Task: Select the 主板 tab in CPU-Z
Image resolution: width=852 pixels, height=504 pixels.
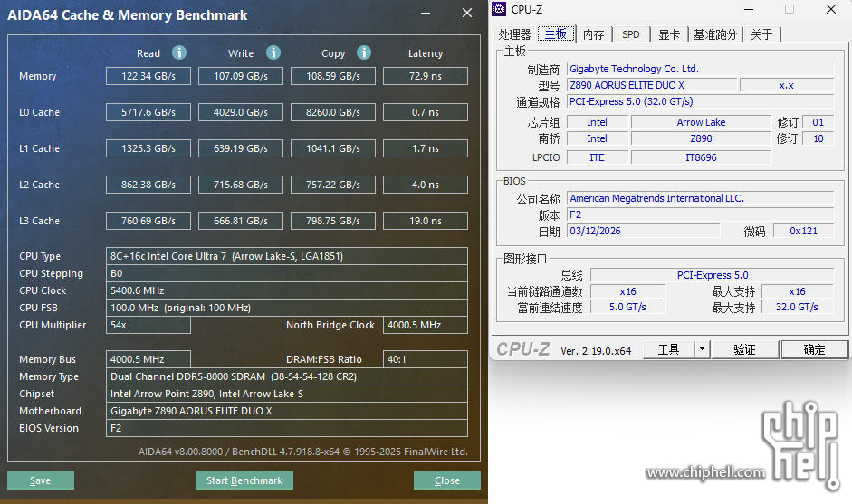Action: (556, 34)
